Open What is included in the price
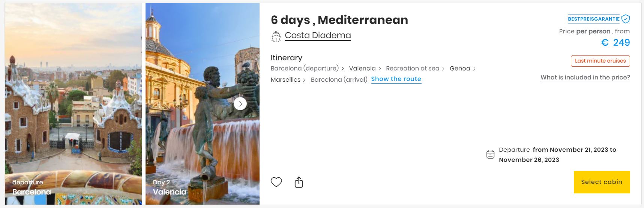Viewport: 644px width, 208px height. tap(585, 78)
